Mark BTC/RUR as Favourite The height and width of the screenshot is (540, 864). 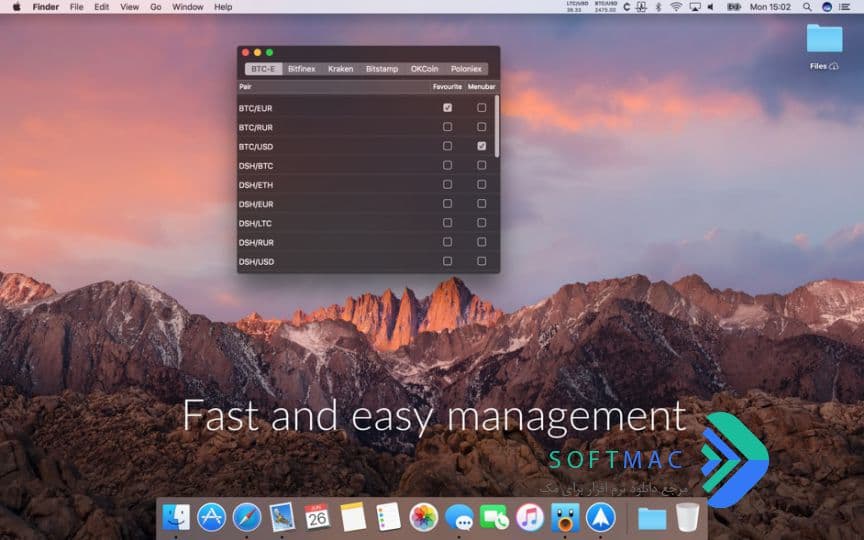coord(447,127)
